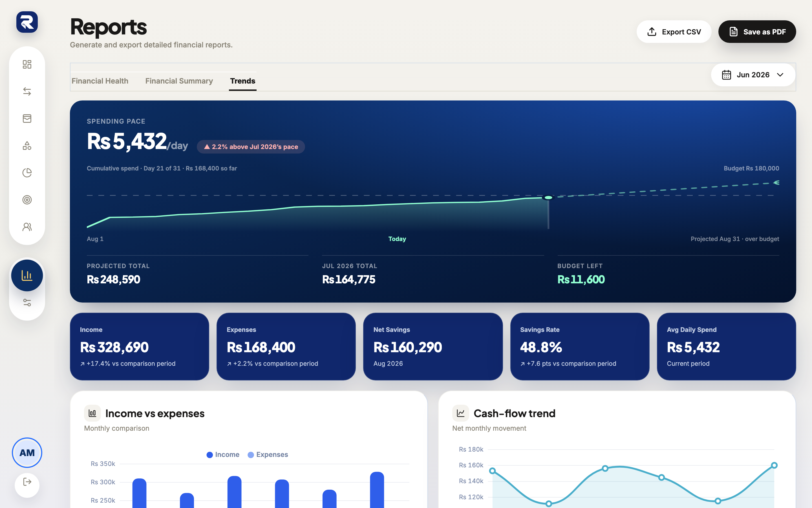The image size is (812, 508).
Task: Toggle the Expenses legend series
Action: [268, 455]
